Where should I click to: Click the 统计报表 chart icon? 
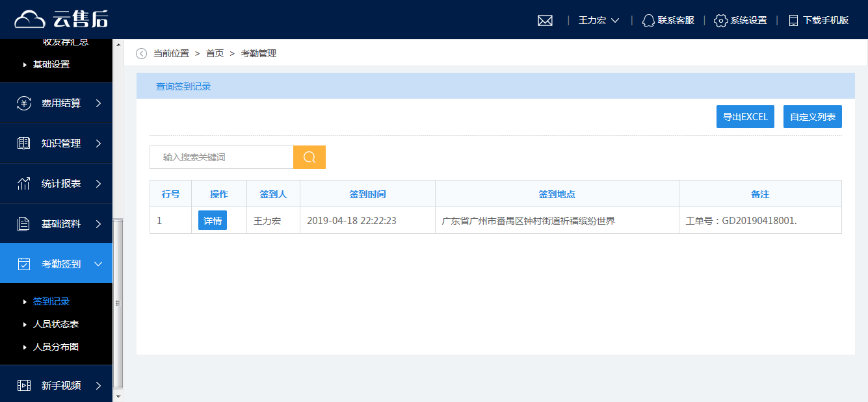click(x=24, y=184)
